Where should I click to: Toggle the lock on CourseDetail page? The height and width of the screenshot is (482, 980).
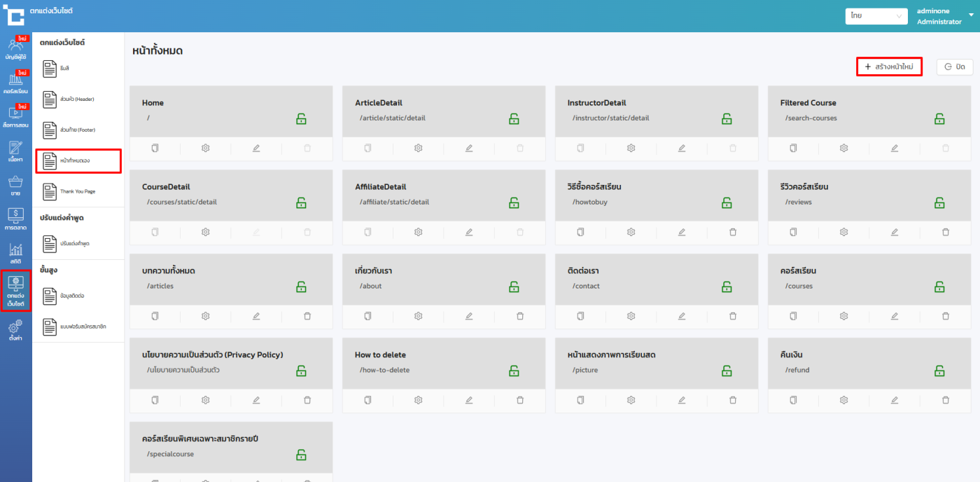[301, 202]
